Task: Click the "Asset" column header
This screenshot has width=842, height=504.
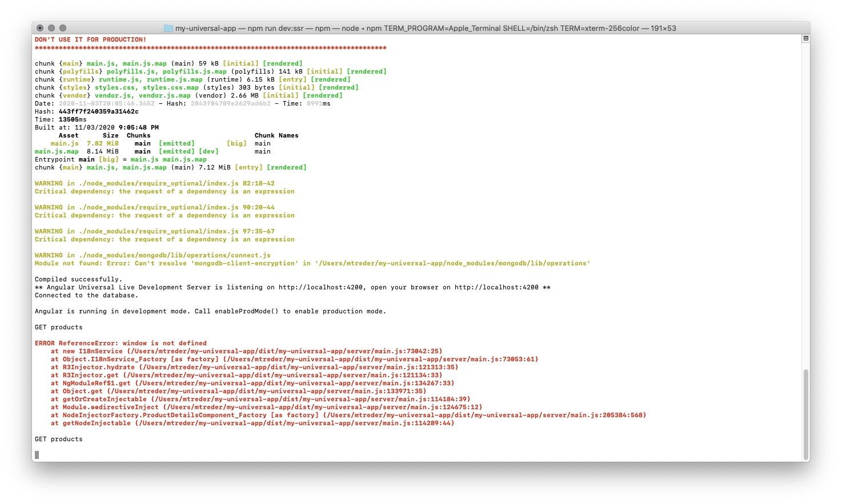Action: [69, 135]
